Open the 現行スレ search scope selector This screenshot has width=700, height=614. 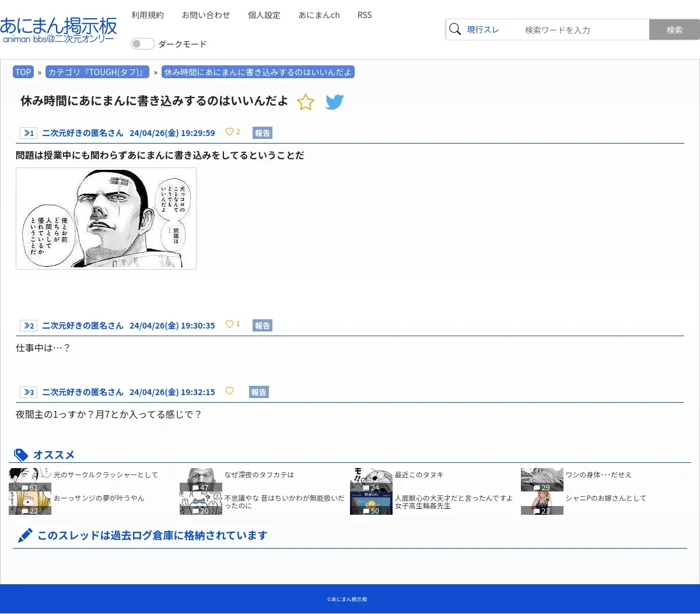[x=483, y=30]
